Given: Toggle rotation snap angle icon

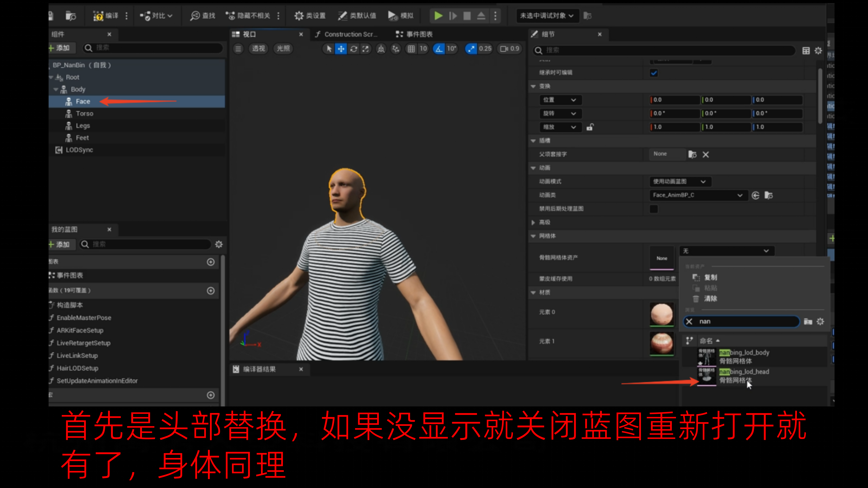Looking at the screenshot, I should click(439, 49).
